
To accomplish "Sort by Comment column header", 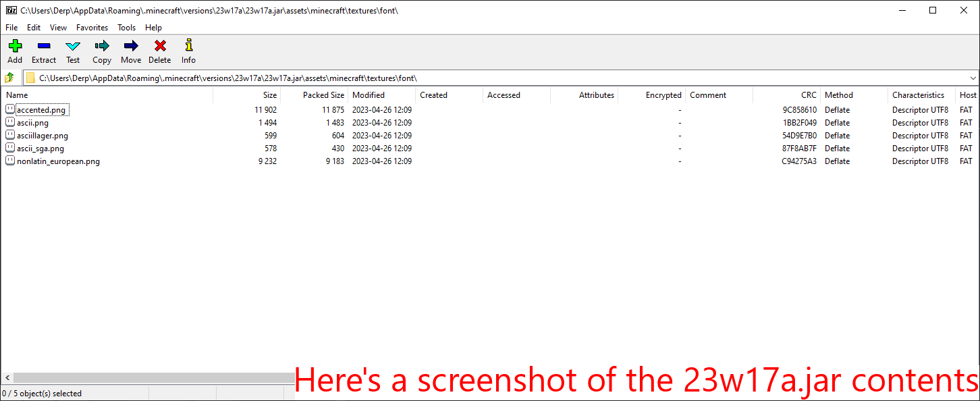I will coord(719,95).
